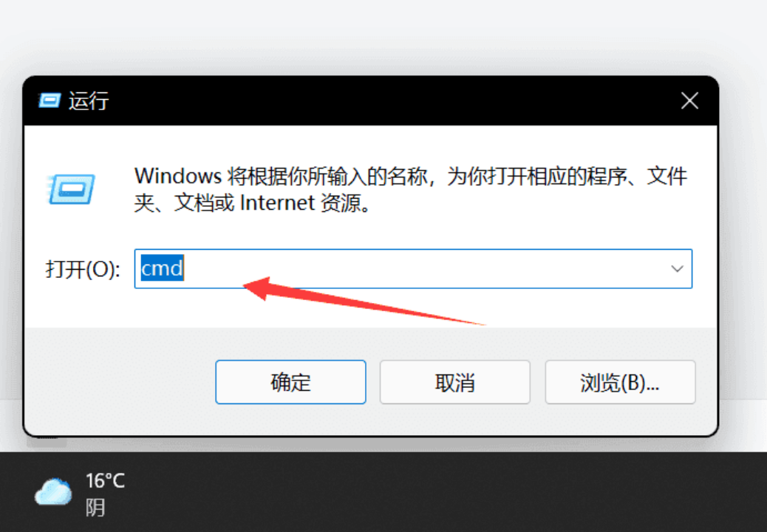767x532 pixels.
Task: Click the description line starting with Windows 将根据
Action: pyautogui.click(x=411, y=176)
